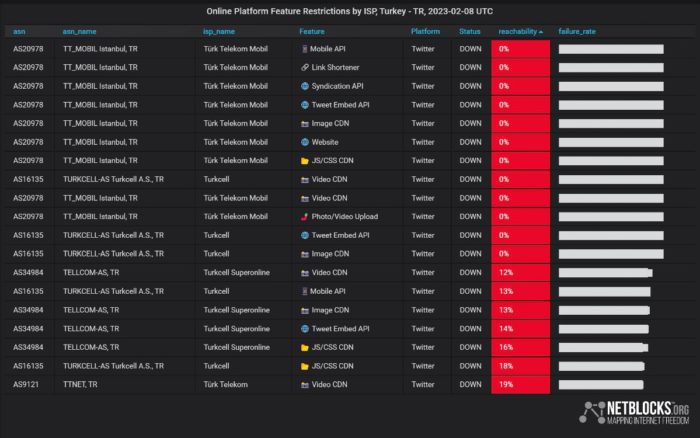Click the Photo/Video Upload feature text
The image size is (700, 438).
(345, 217)
